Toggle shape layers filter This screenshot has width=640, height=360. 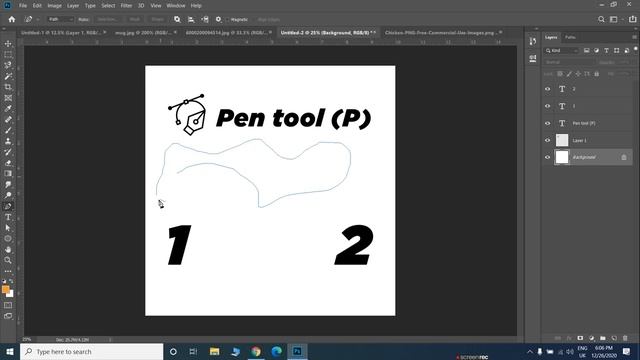click(616, 51)
